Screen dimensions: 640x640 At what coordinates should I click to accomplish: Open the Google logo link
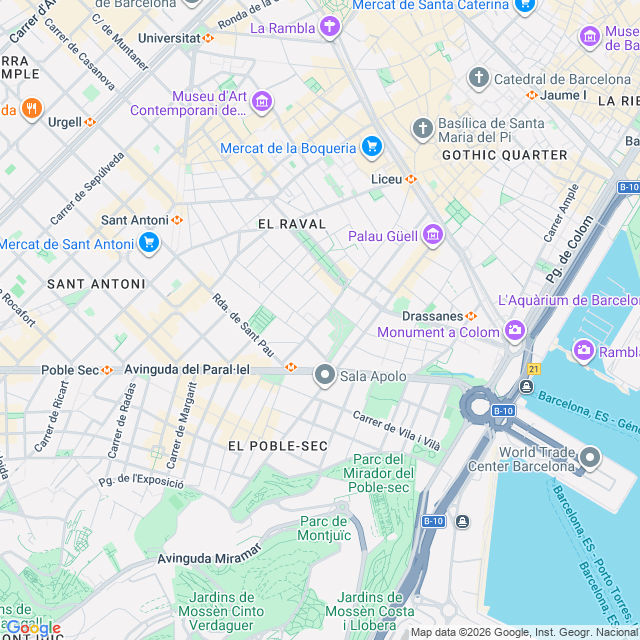click(x=34, y=628)
